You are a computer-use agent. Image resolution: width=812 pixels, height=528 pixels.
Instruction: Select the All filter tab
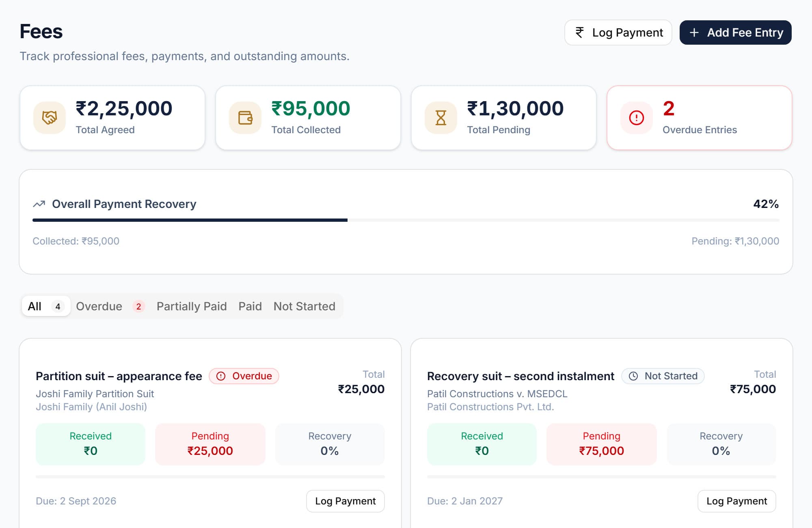pos(46,306)
